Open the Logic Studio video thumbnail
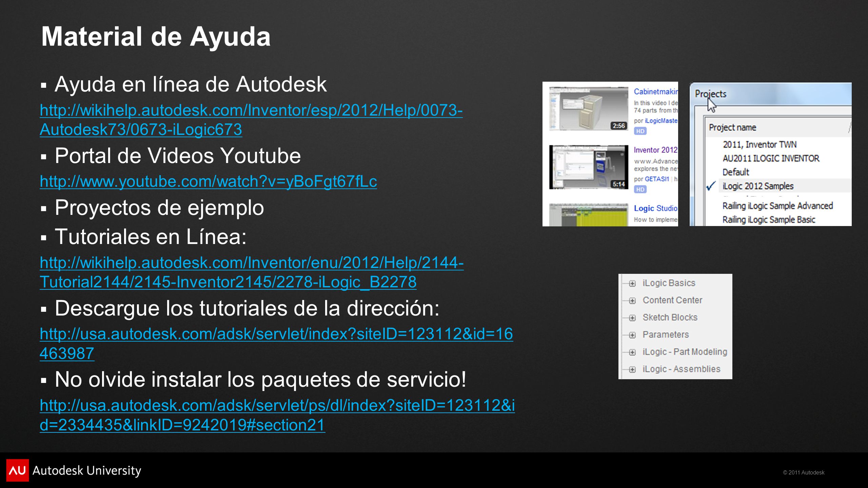The image size is (868, 488). coord(589,215)
